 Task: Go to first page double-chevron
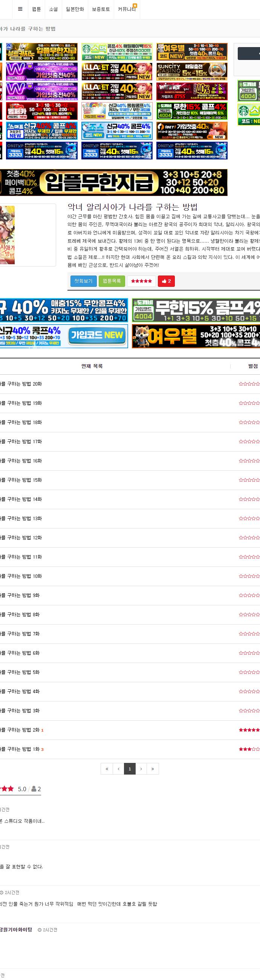tap(107, 769)
